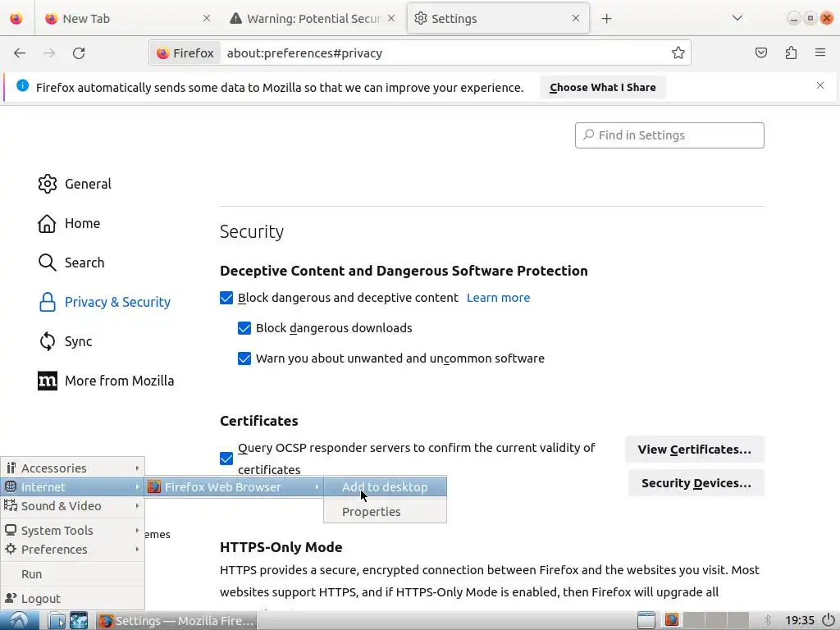The height and width of the screenshot is (630, 840).
Task: Follow the Learn more link
Action: [498, 298]
